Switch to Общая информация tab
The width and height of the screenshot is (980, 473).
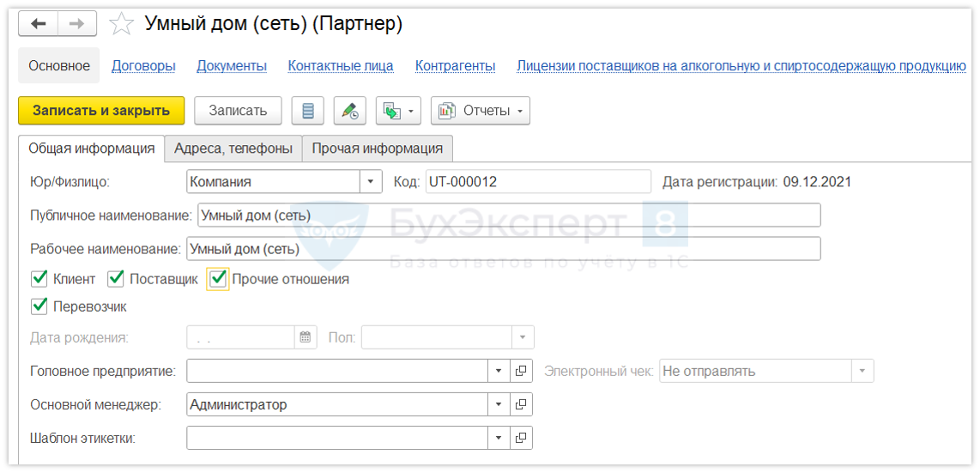[x=91, y=149]
